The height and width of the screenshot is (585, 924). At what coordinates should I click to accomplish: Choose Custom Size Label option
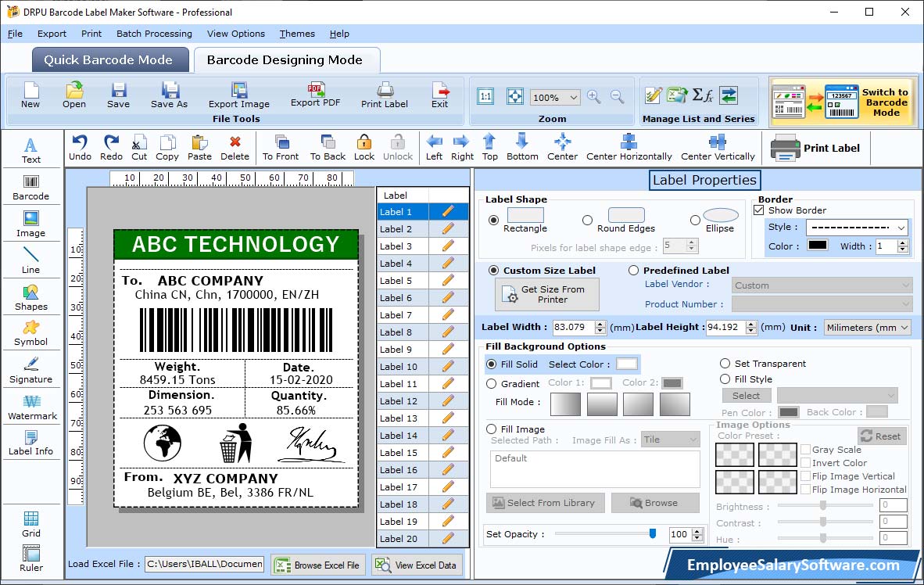coord(493,270)
